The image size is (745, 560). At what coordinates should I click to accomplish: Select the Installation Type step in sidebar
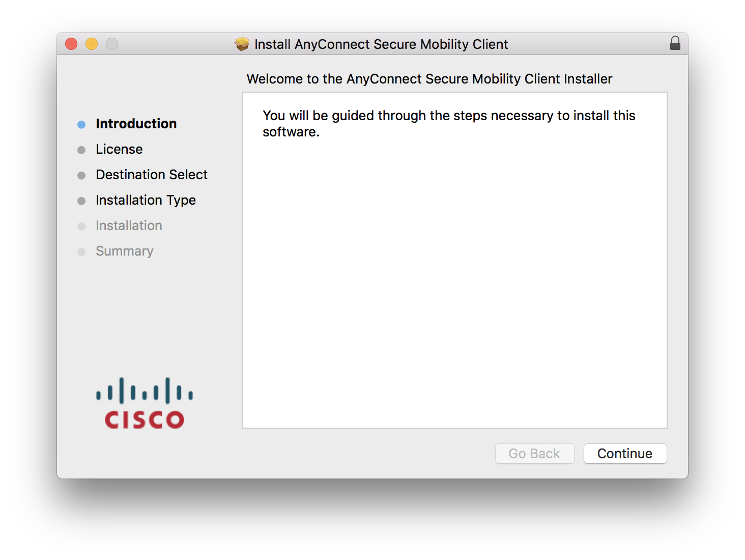tap(146, 200)
